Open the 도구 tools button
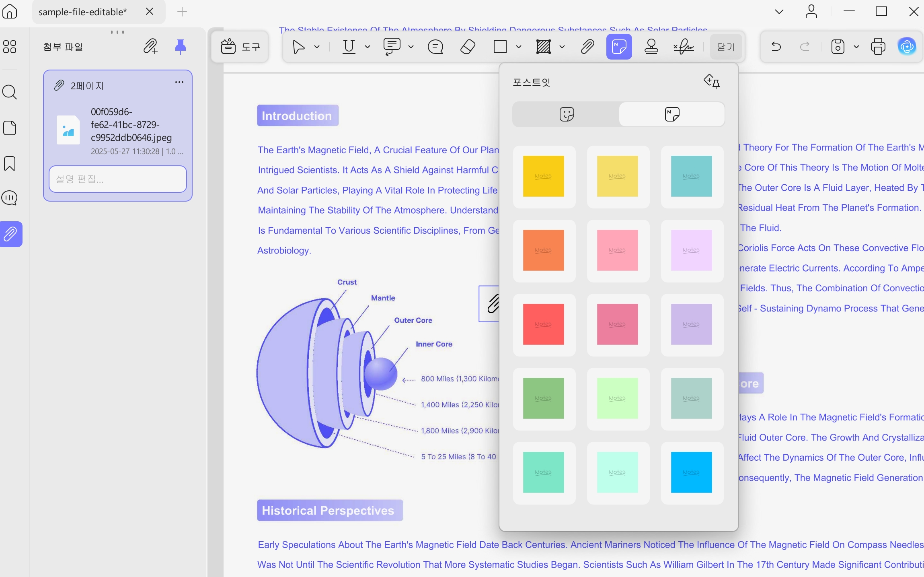This screenshot has height=577, width=924. pos(240,47)
